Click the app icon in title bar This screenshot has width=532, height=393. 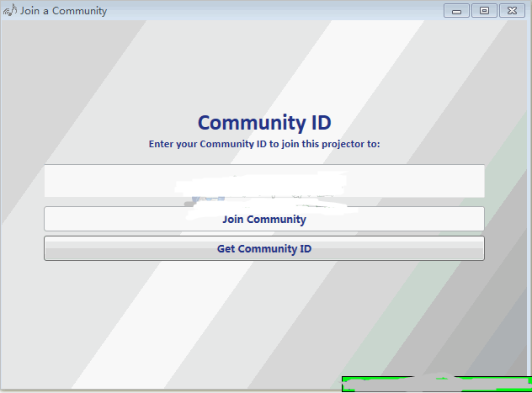(x=10, y=10)
